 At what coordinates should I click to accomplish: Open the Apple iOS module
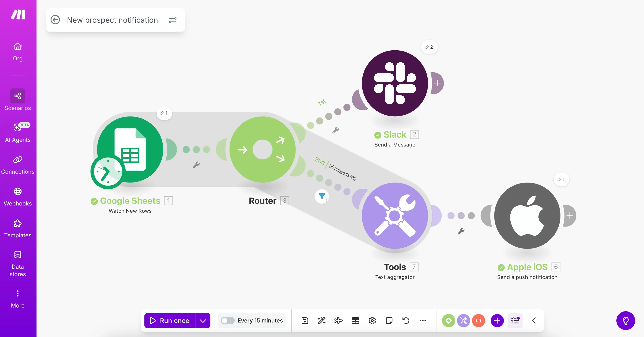pyautogui.click(x=527, y=216)
